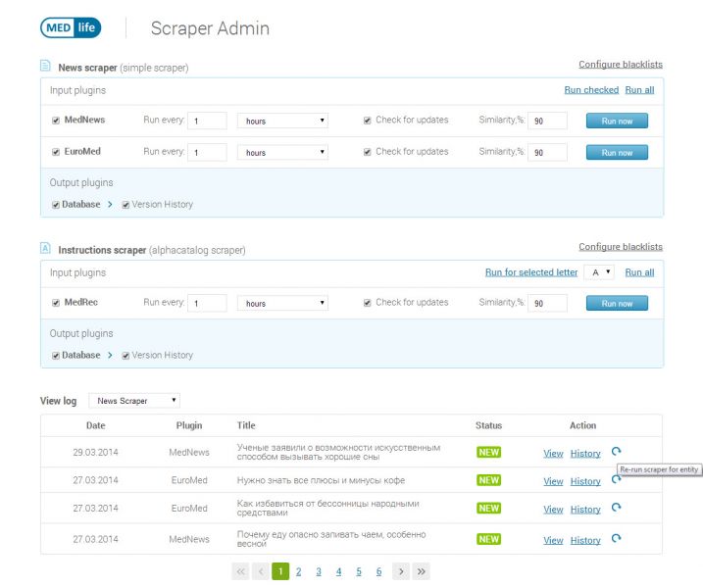Click the News scraper document icon
Viewport: 703px width, 588px height.
45,66
